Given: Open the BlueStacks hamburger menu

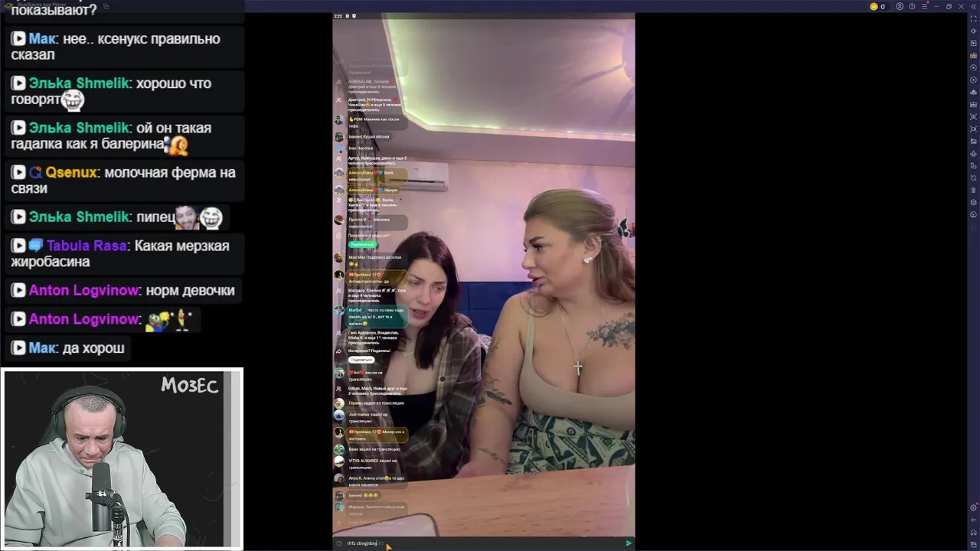Looking at the screenshot, I should (924, 6).
